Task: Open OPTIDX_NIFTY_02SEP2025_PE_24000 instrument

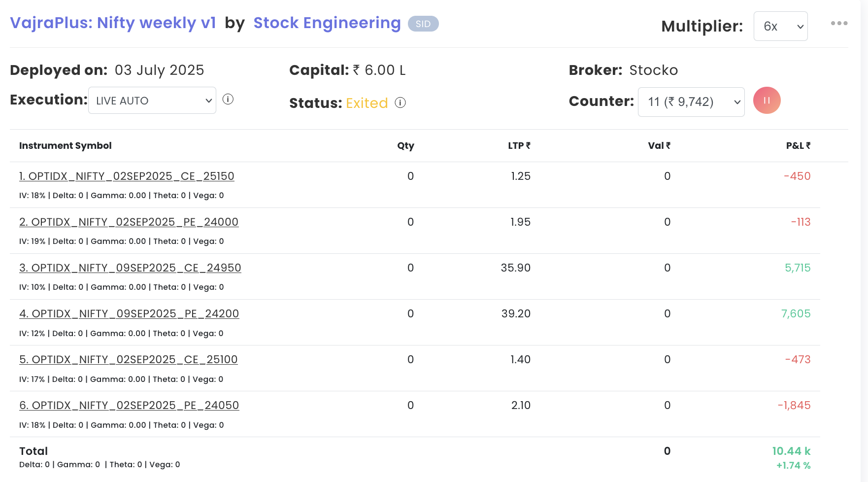Action: pos(129,222)
